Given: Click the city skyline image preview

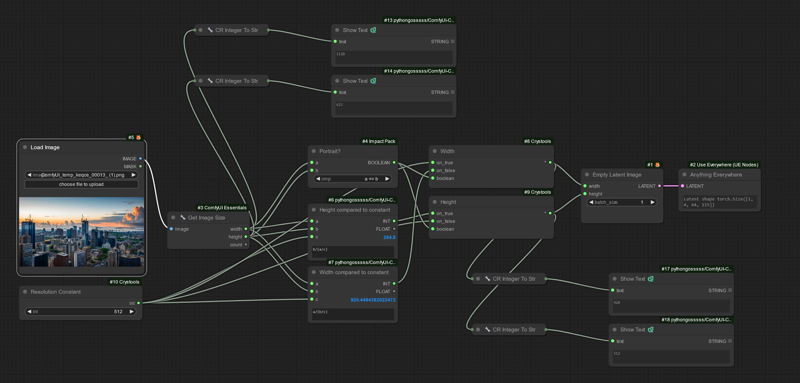Looking at the screenshot, I should (81, 232).
